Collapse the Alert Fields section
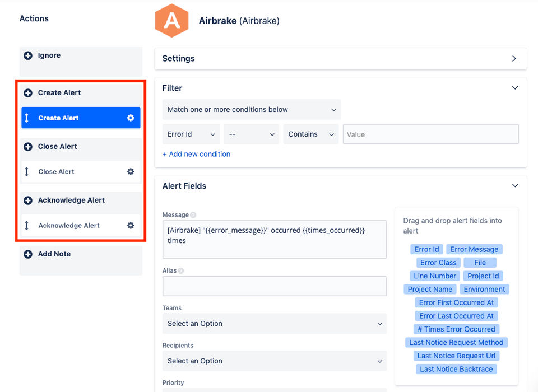This screenshot has height=392, width=538. point(515,186)
